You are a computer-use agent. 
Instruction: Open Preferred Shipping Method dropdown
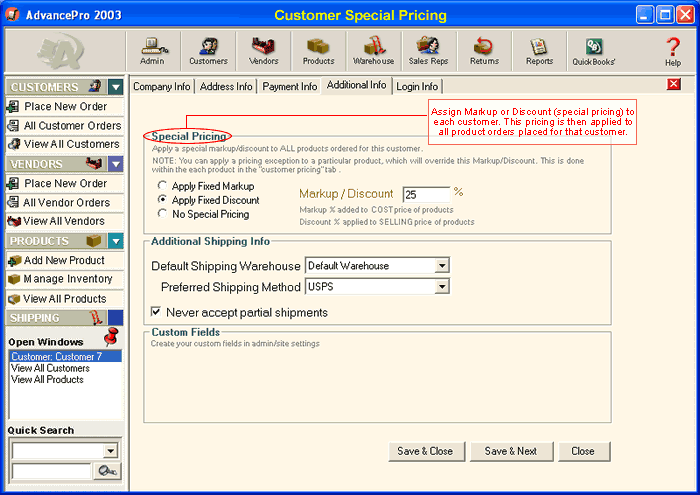click(x=442, y=286)
